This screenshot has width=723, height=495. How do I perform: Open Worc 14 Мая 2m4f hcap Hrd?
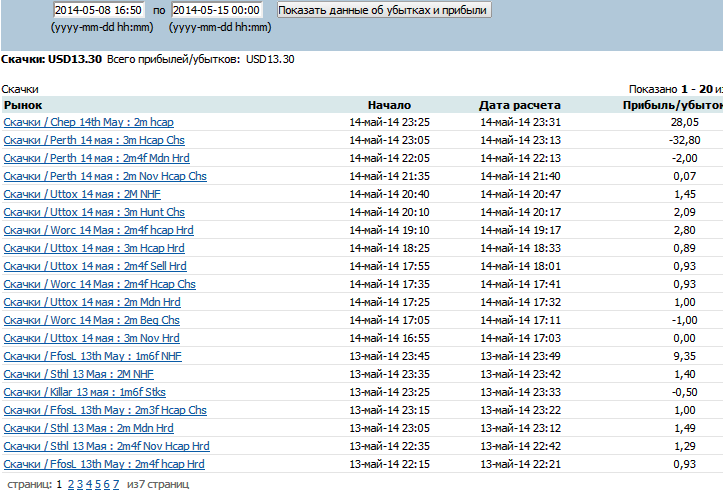98,230
